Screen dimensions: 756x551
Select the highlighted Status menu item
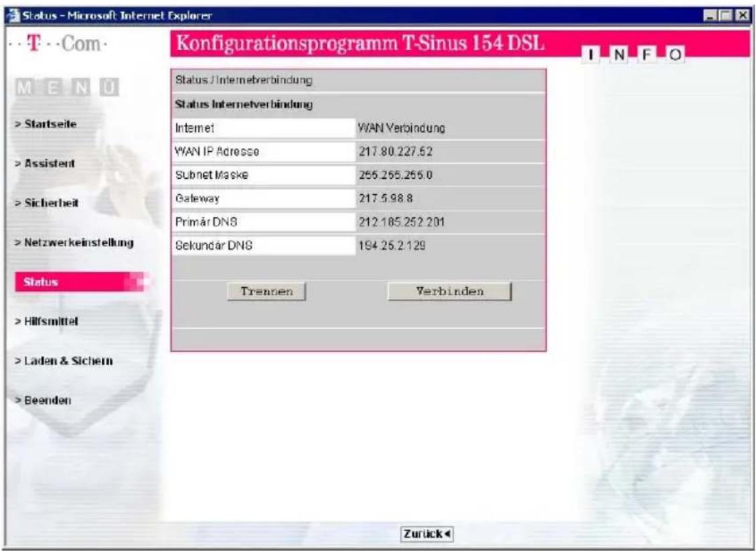point(81,282)
